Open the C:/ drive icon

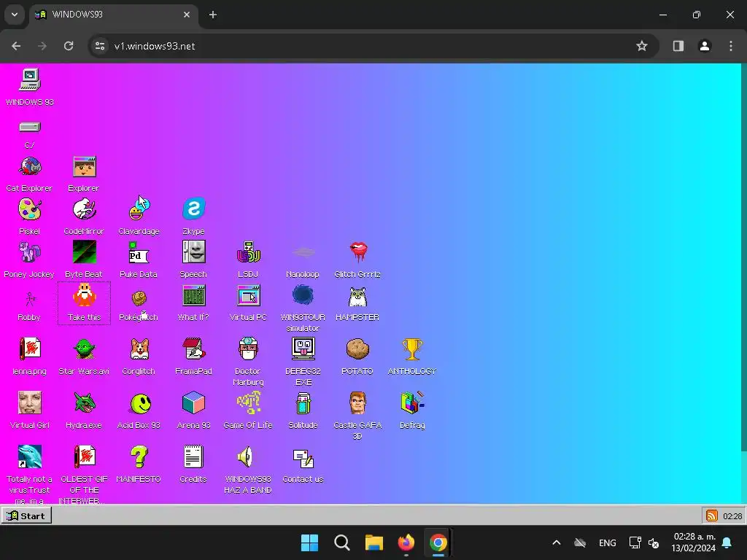tap(29, 127)
